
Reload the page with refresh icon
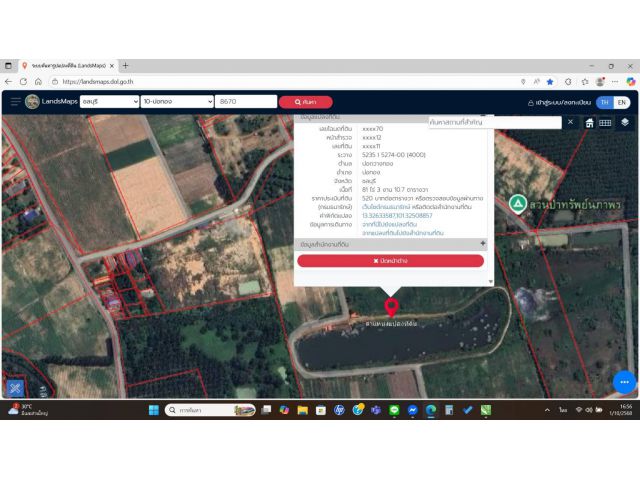[23, 82]
